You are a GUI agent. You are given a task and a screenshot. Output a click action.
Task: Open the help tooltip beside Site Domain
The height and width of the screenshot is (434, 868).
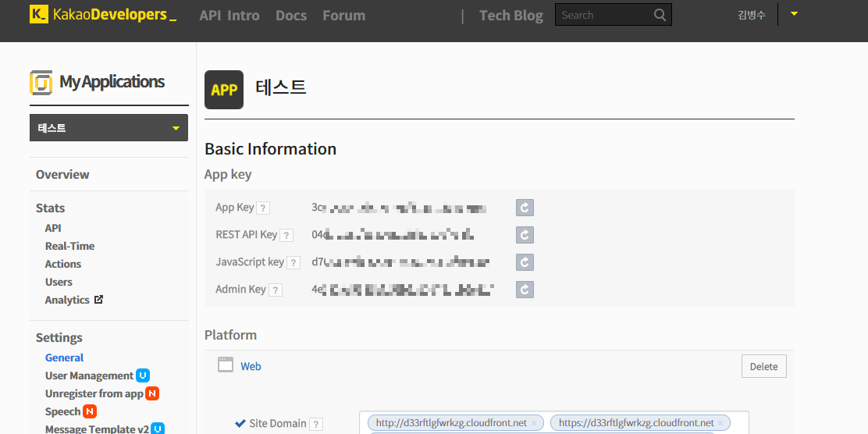tap(315, 425)
